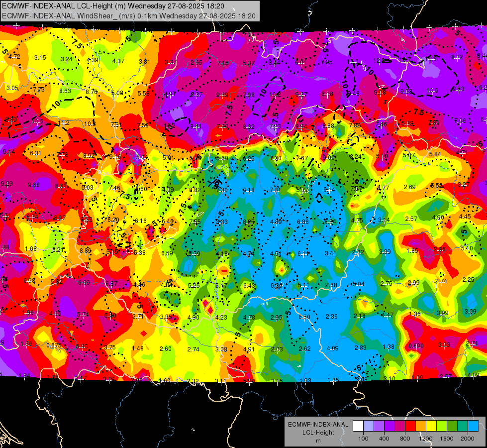This screenshot has width=487, height=448.
Task: Click the map value 3.99
Action: coord(443,313)
